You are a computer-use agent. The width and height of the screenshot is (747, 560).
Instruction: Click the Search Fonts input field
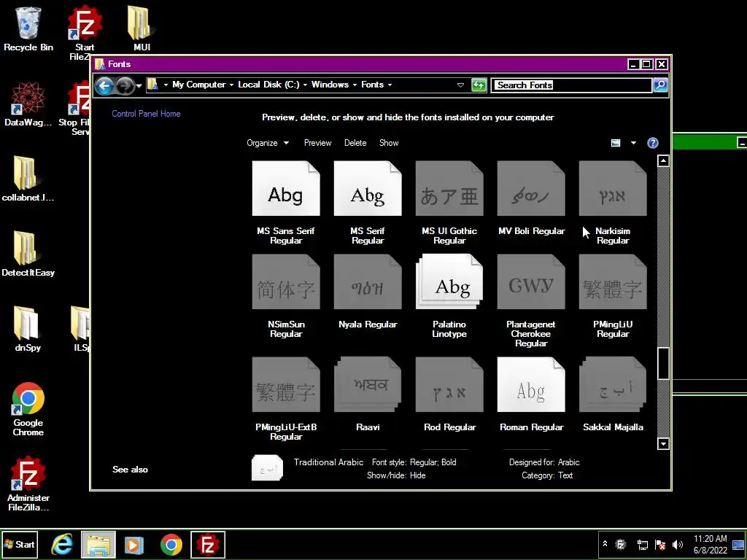[572, 85]
